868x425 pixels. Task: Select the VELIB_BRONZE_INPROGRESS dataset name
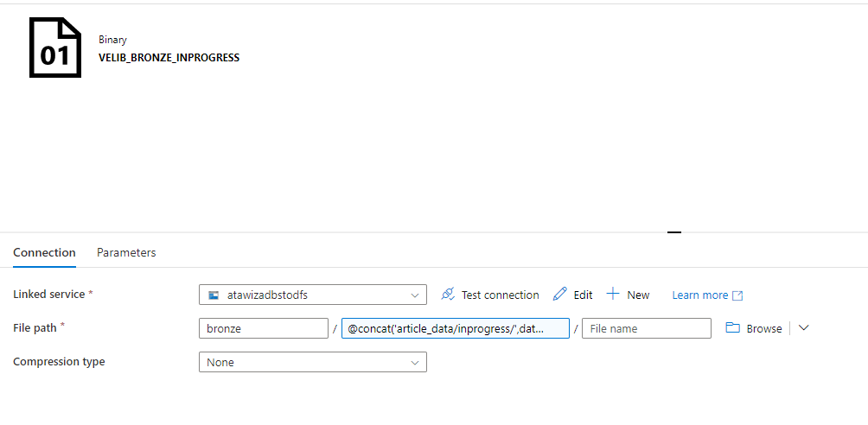click(169, 58)
